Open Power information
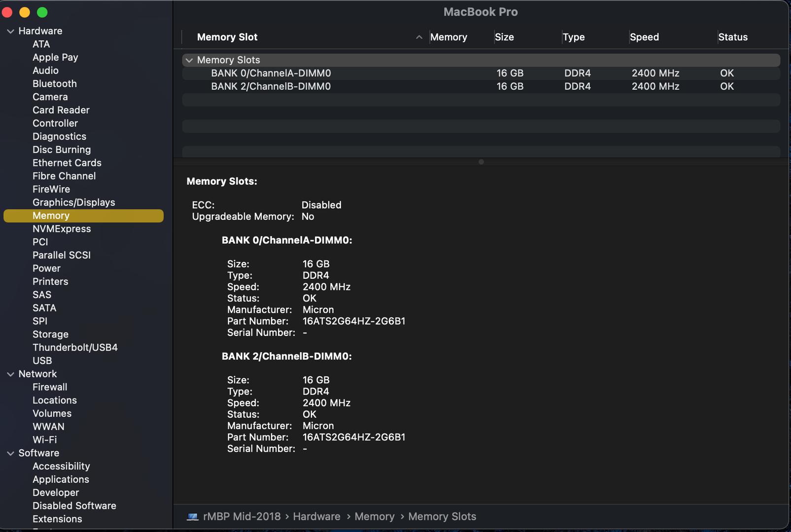 pyautogui.click(x=46, y=268)
